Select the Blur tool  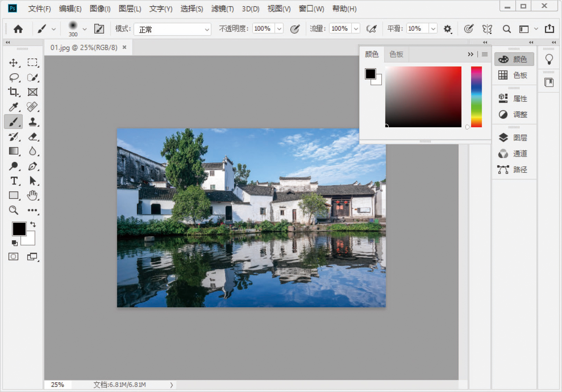32,151
